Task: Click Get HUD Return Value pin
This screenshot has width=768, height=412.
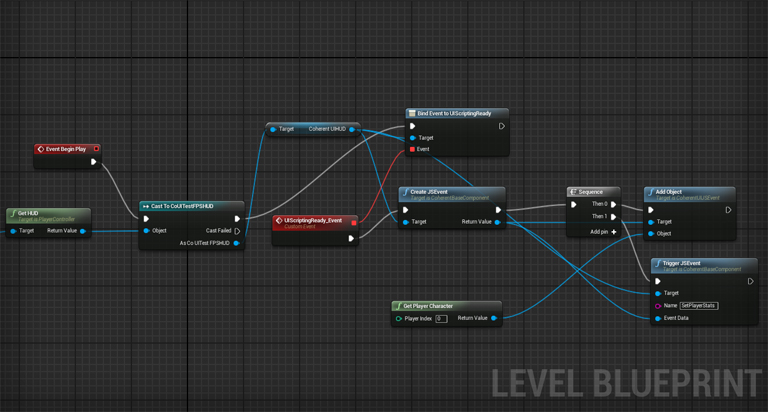Action: [x=83, y=231]
